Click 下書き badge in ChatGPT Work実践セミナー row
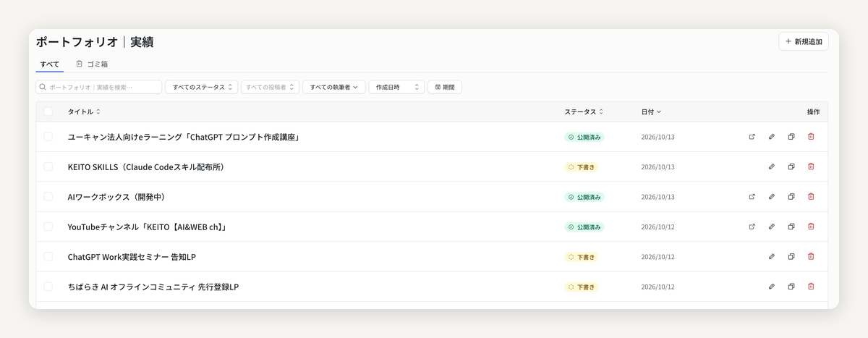The image size is (868, 338). click(582, 257)
